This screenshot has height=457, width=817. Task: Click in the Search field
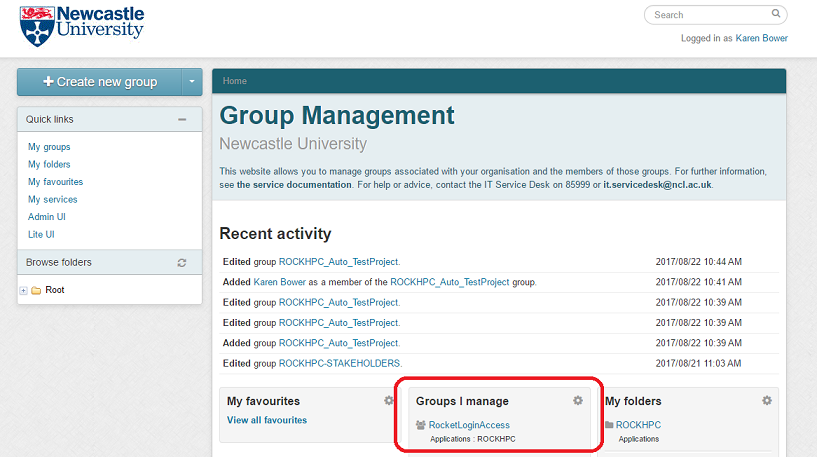point(708,15)
